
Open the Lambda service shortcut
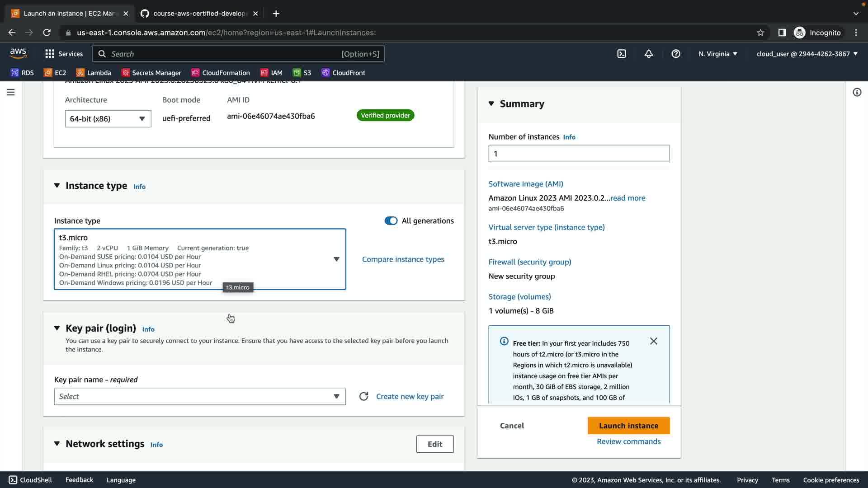coord(94,73)
